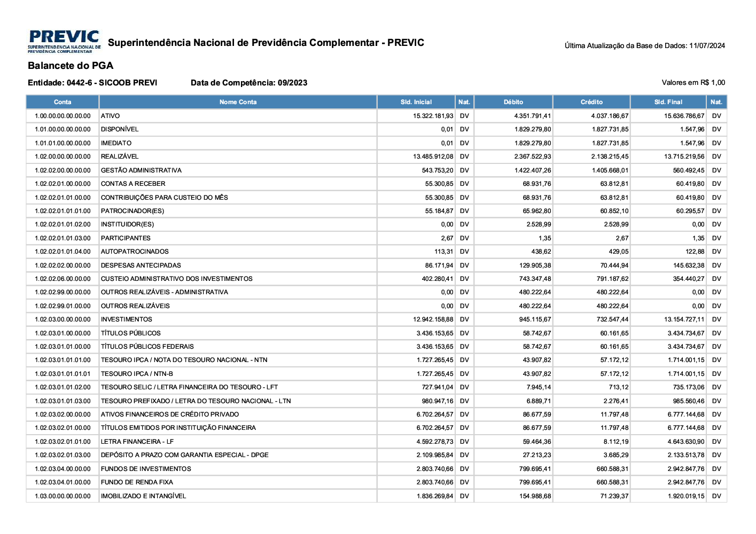Click the Conta column header
This screenshot has height=534, width=756.
point(63,102)
